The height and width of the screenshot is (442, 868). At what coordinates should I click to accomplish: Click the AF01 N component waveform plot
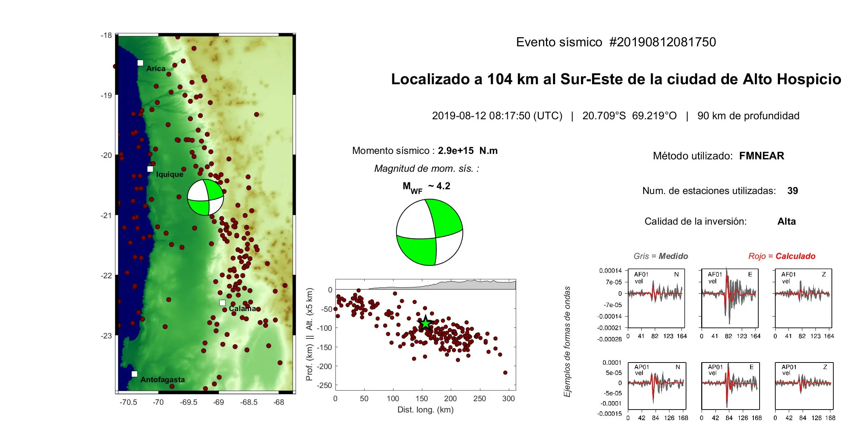tap(656, 298)
